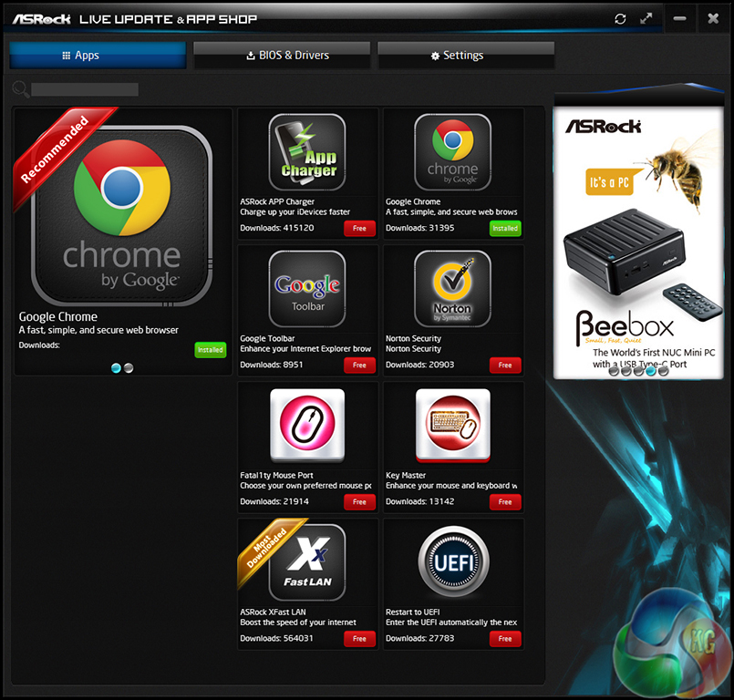This screenshot has height=700, width=734.
Task: Click 'Norton Security' title text
Action: [413, 338]
